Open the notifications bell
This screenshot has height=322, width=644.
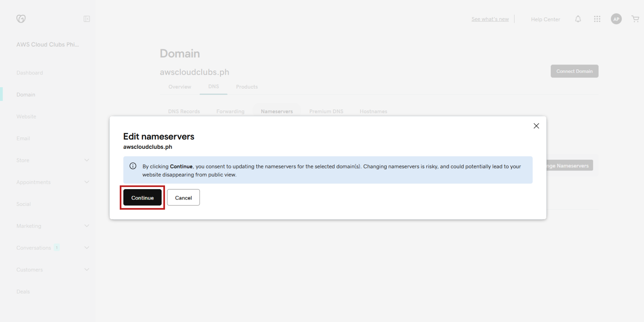pos(578,19)
